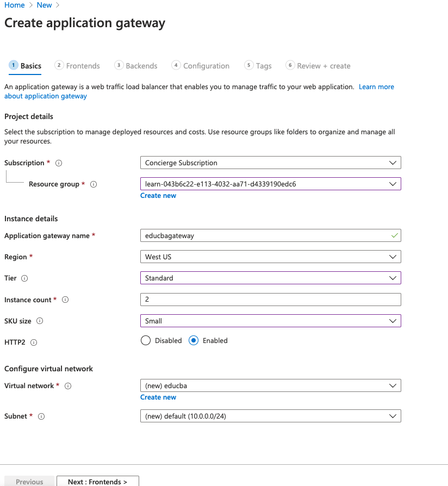Click the green validation checkmark in name field
This screenshot has height=486, width=448.
tap(394, 235)
